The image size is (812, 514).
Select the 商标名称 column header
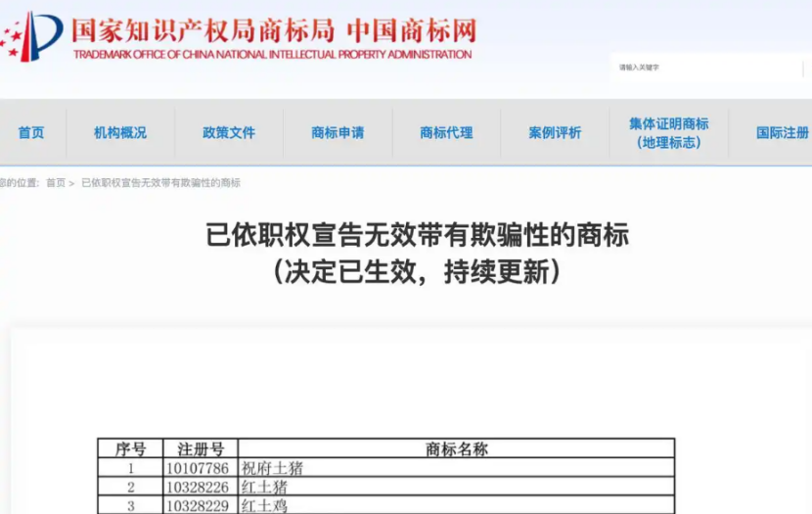(x=456, y=448)
